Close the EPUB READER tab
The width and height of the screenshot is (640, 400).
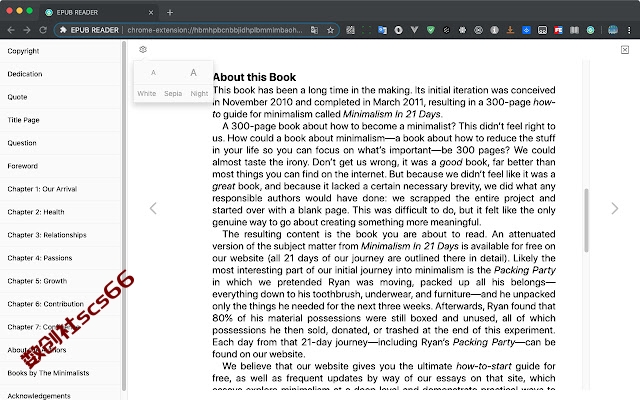[151, 13]
